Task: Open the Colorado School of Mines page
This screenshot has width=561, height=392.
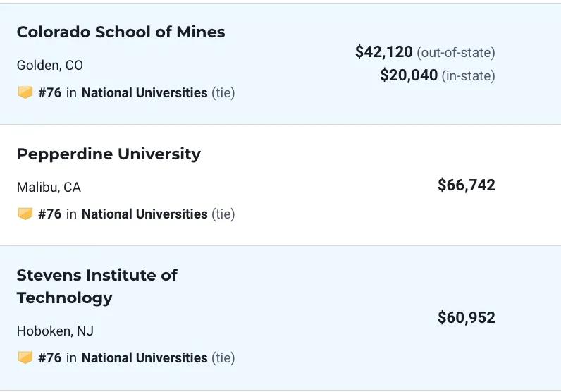Action: [121, 32]
